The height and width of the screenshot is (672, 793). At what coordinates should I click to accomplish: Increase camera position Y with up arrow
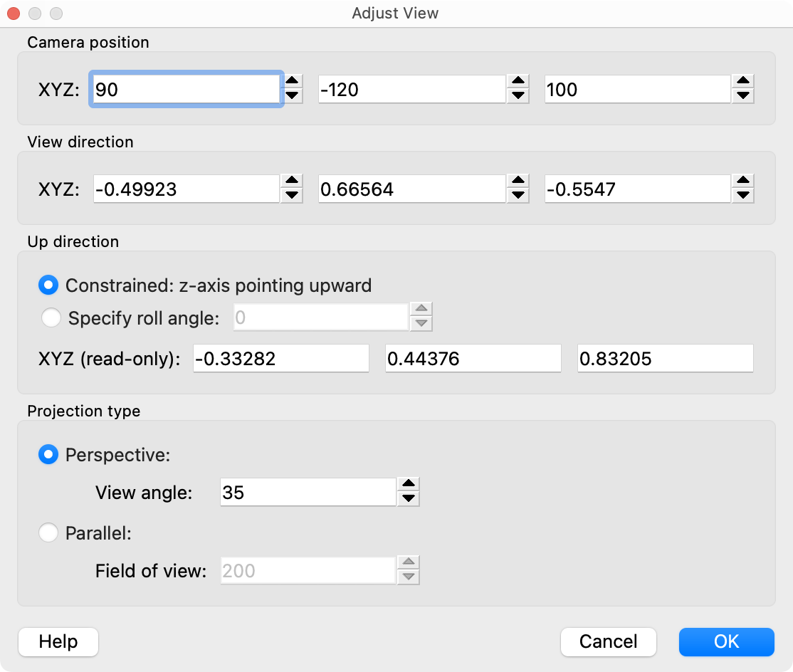pyautogui.click(x=518, y=82)
